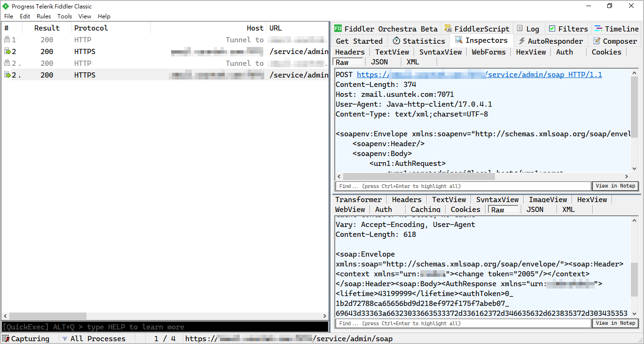Open the Rules menu

pos(44,16)
